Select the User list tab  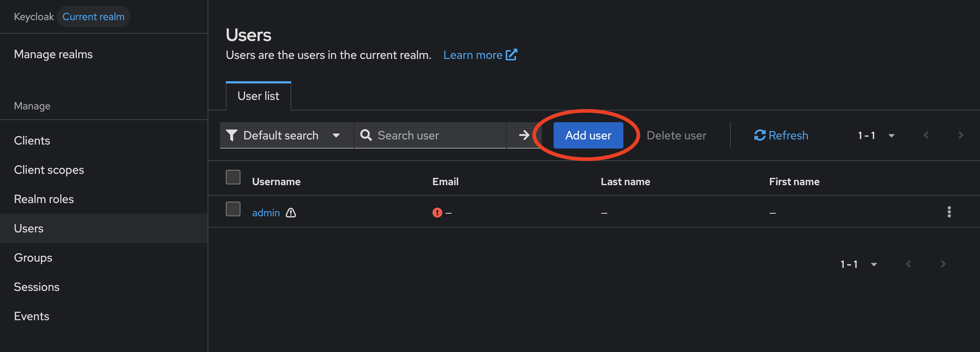point(258,96)
